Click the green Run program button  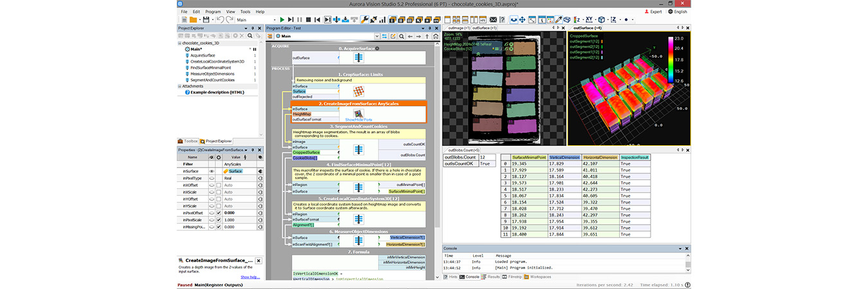click(x=282, y=20)
